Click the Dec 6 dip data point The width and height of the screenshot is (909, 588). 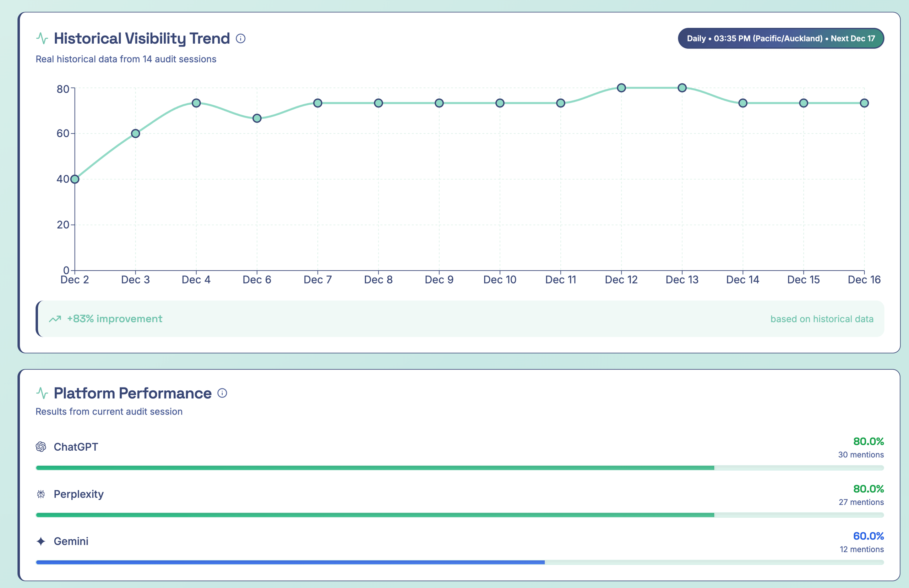point(257,119)
